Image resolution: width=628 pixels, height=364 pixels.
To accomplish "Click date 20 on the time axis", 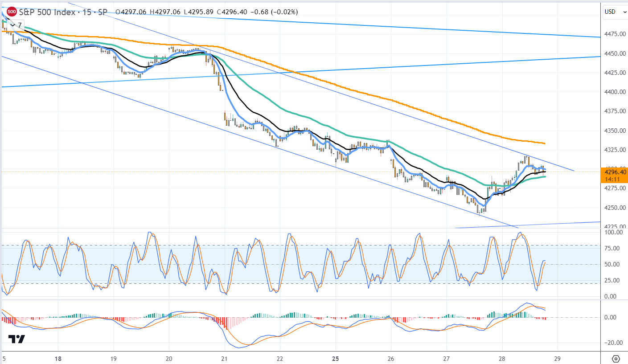I will click(x=169, y=358).
